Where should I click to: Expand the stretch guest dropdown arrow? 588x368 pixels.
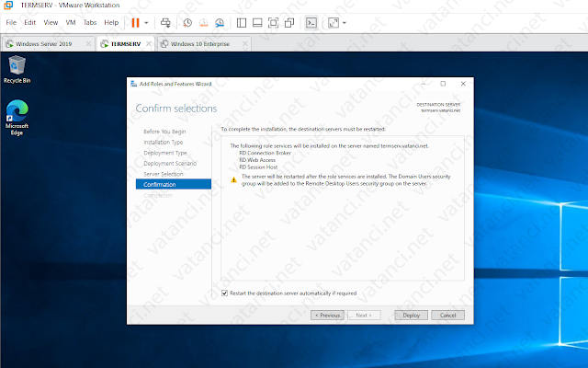click(x=345, y=23)
